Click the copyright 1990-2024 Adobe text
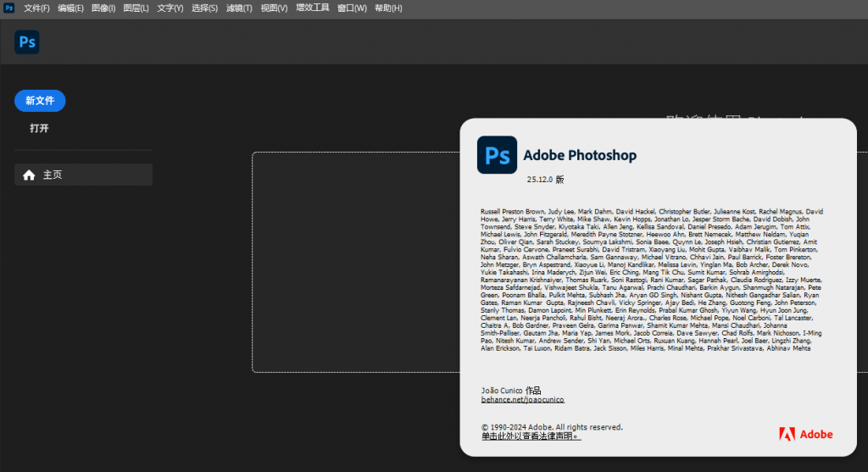This screenshot has height=472, width=868. point(552,427)
